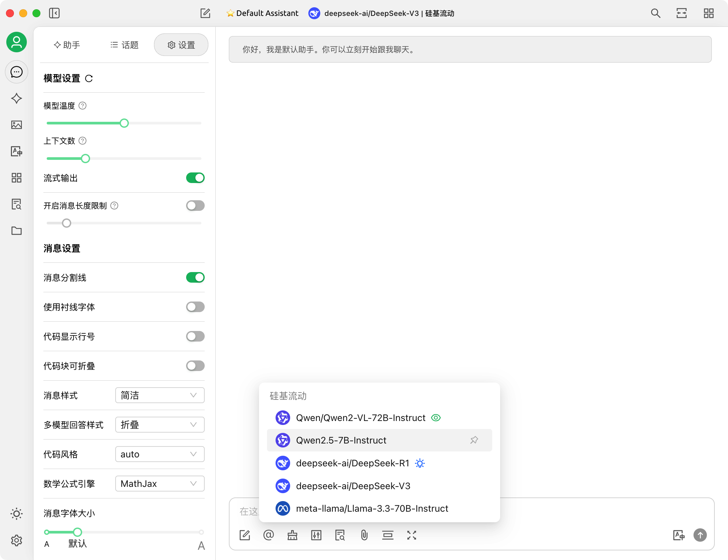Clear messages with the broom icon
The image size is (728, 560).
coord(292,535)
